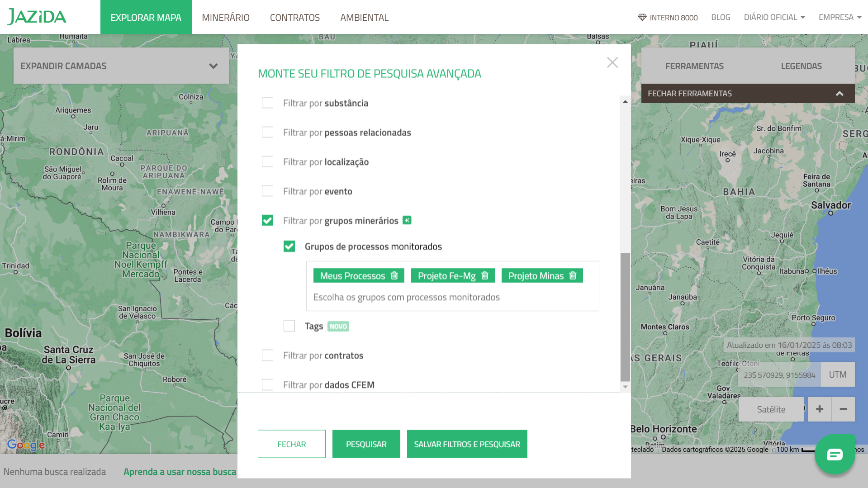Zoom out the map with minus button
The width and height of the screenshot is (868, 488).
pyautogui.click(x=843, y=409)
